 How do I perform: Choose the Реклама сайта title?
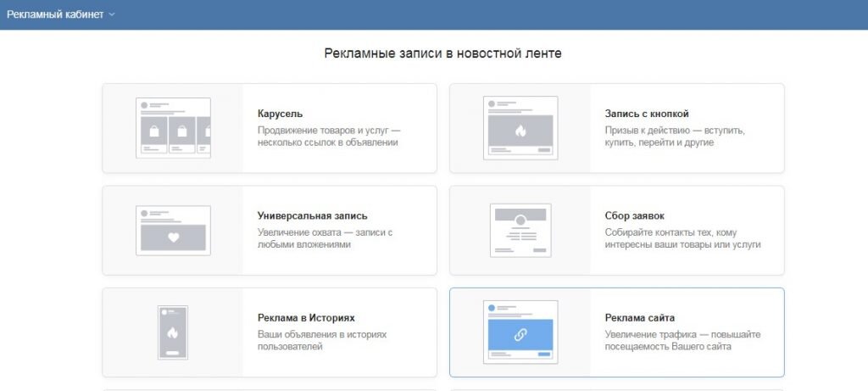coord(639,318)
